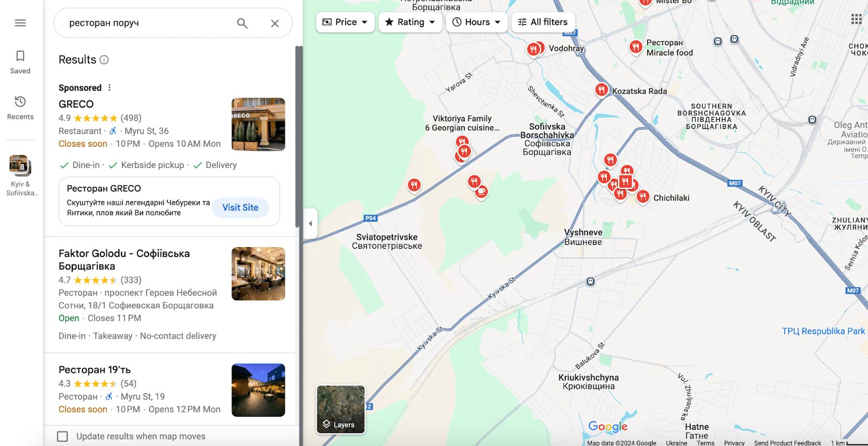Viewport: 868px width, 446px height.
Task: Open All filters panel
Action: [x=543, y=22]
